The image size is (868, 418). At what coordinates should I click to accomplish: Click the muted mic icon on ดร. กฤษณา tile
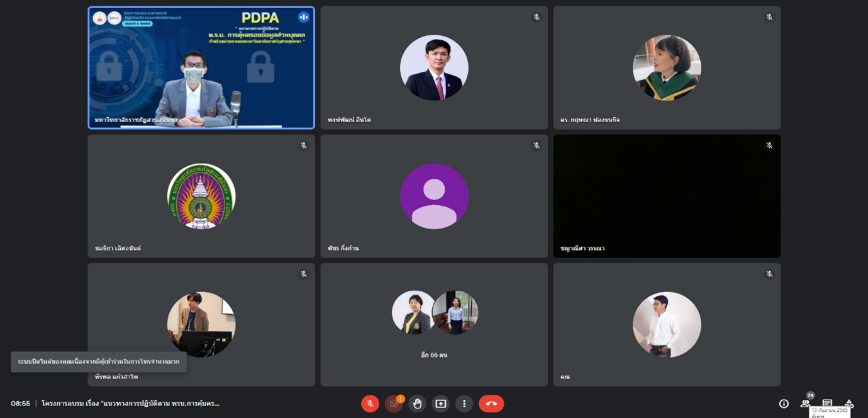[x=769, y=17]
